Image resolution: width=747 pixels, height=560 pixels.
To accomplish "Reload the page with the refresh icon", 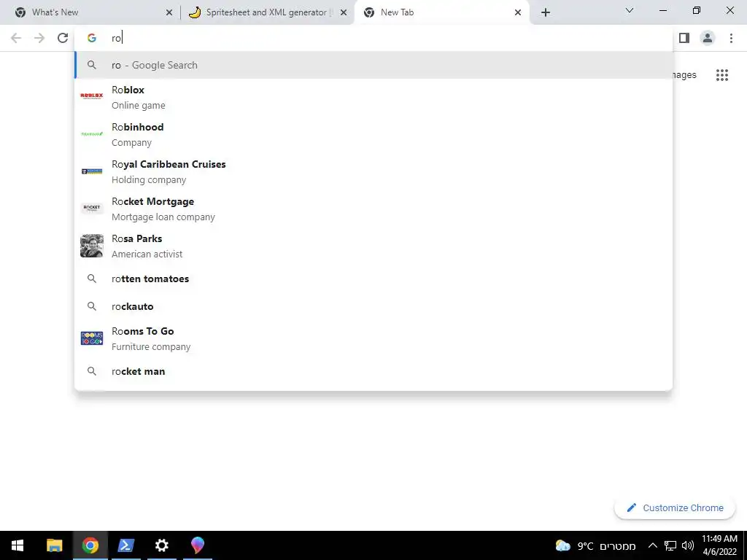I will [x=63, y=38].
